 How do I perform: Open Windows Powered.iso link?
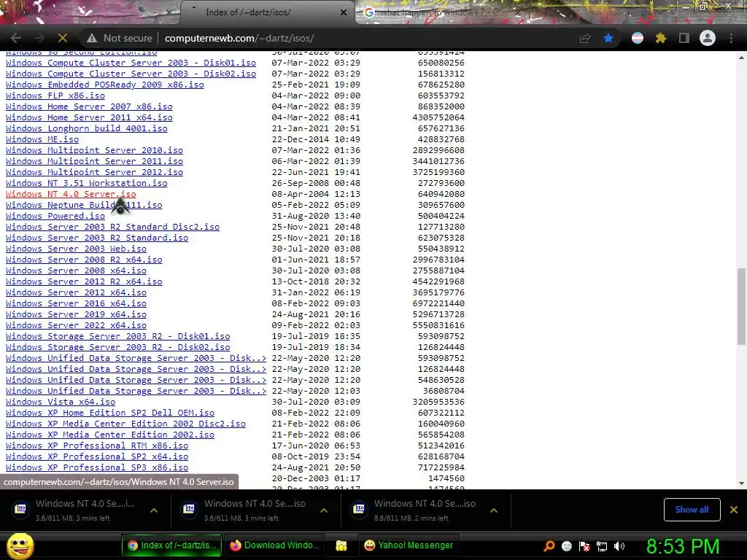(x=55, y=216)
